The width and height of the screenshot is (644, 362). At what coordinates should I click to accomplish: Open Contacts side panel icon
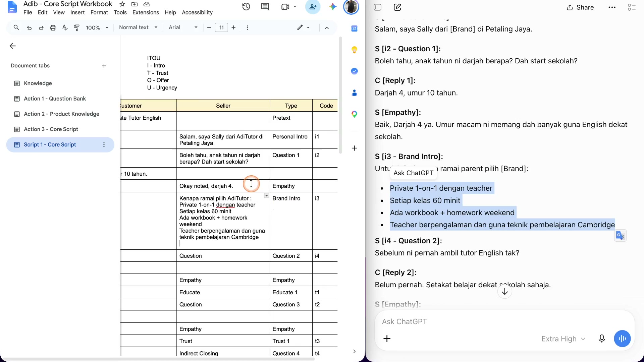(x=354, y=93)
